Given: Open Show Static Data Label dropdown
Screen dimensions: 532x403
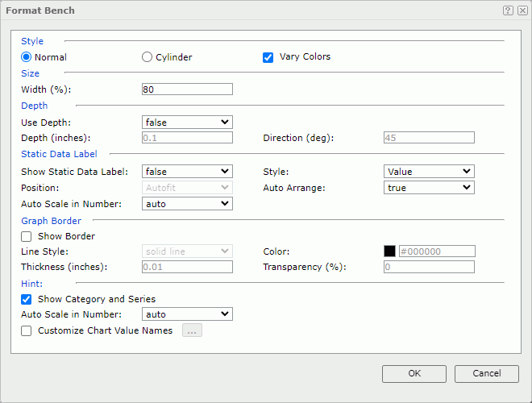Looking at the screenshot, I should click(x=187, y=172).
